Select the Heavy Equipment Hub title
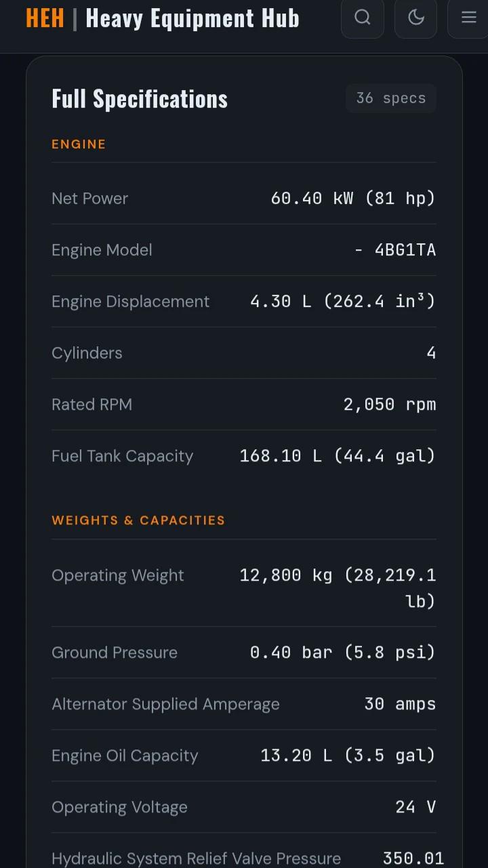Viewport: 488px width, 868px height. click(x=192, y=18)
